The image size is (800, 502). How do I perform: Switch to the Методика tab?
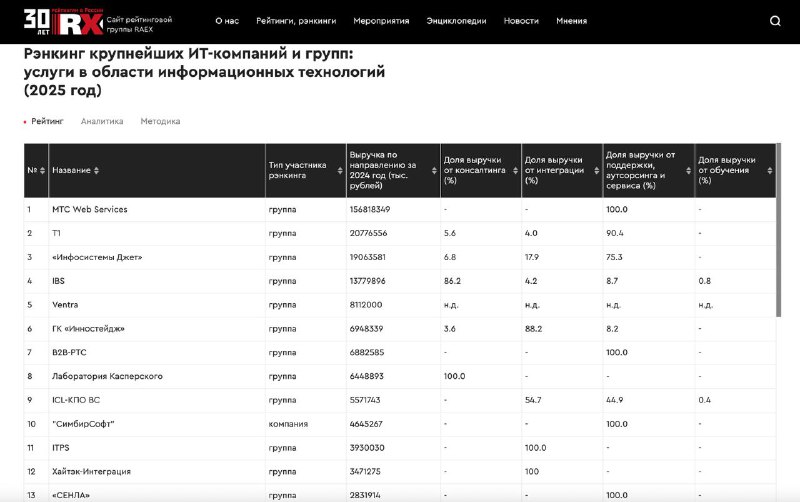click(160, 121)
